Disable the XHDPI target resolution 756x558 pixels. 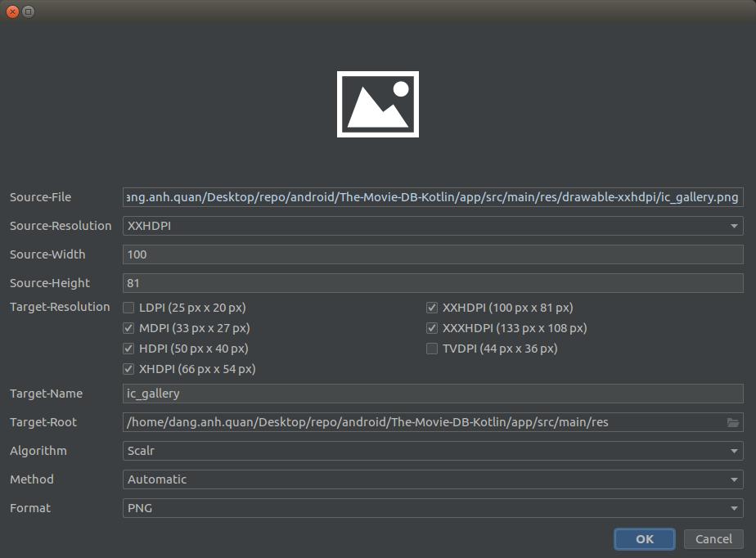click(128, 370)
